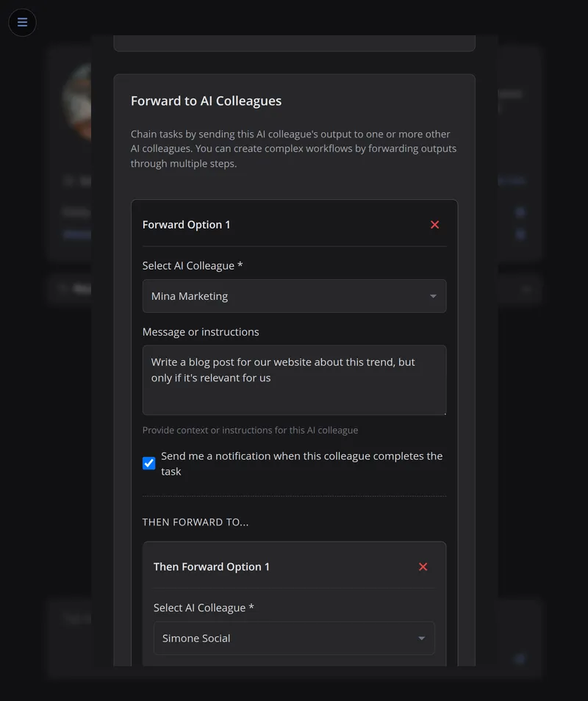
Task: Click the "Select AI Colleague" label above Simone Social
Action: pyautogui.click(x=204, y=608)
